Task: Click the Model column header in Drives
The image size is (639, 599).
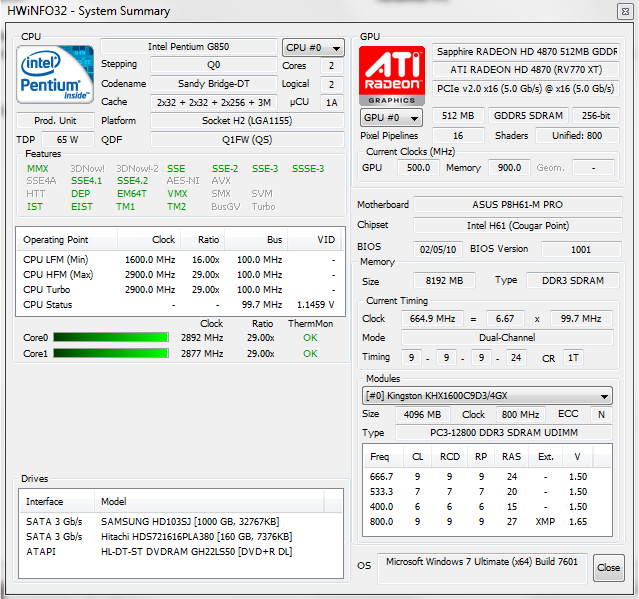Action: click(209, 501)
